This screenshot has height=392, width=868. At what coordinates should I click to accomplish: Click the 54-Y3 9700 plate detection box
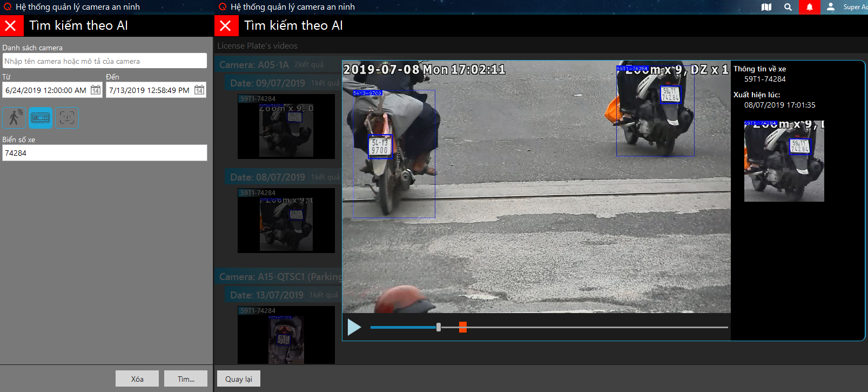(x=380, y=147)
